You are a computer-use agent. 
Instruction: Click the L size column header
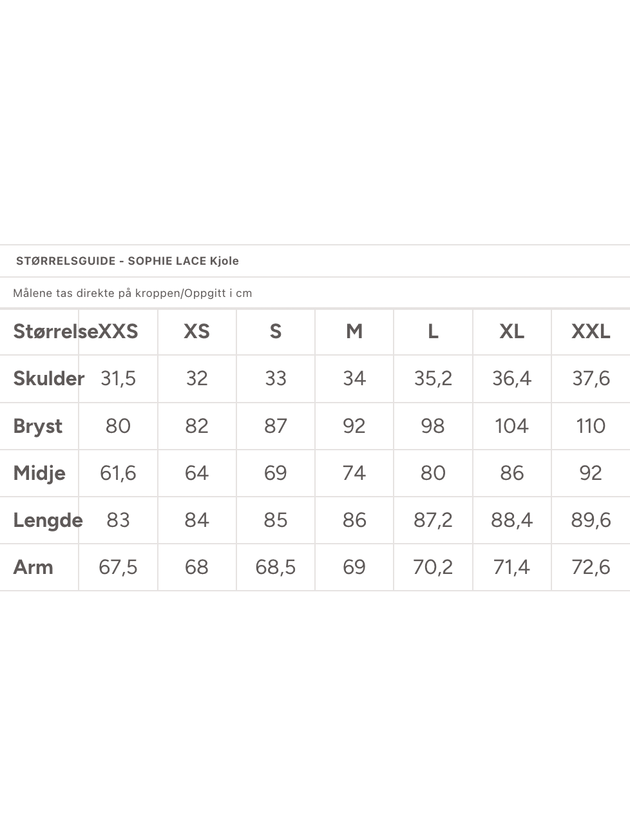433,331
